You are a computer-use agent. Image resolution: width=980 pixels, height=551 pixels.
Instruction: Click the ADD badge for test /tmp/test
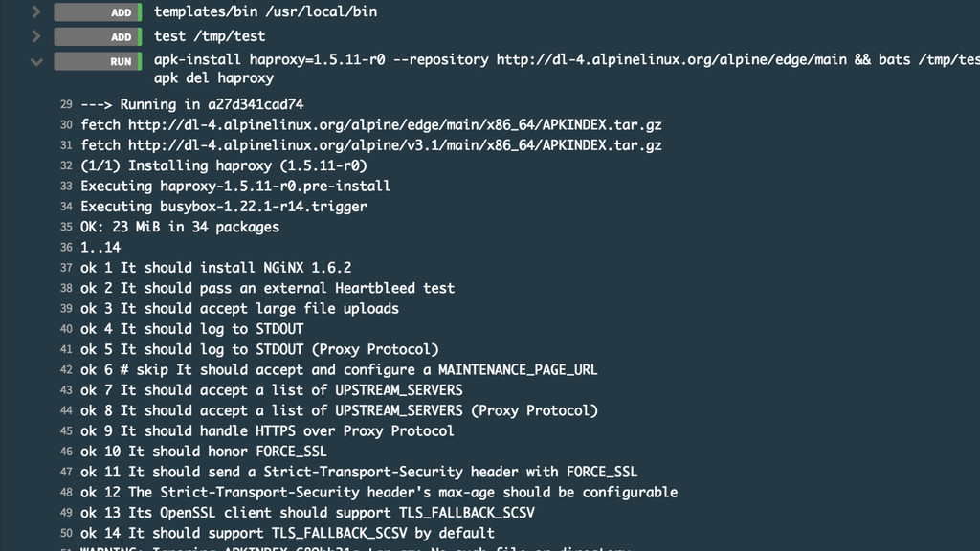(98, 37)
